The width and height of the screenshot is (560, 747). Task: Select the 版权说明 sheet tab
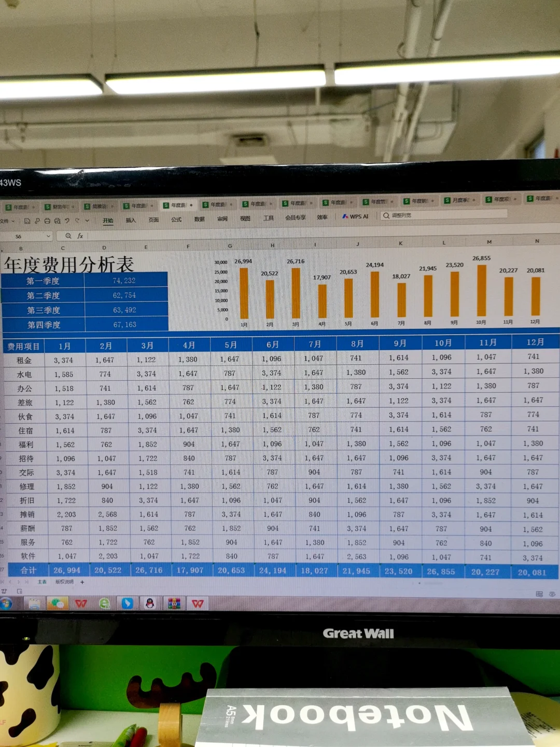pyautogui.click(x=64, y=582)
